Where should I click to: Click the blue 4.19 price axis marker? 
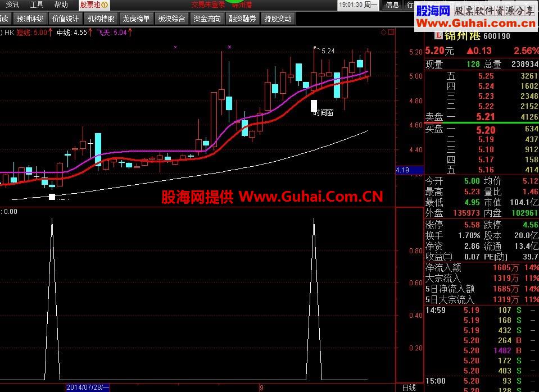click(x=410, y=170)
